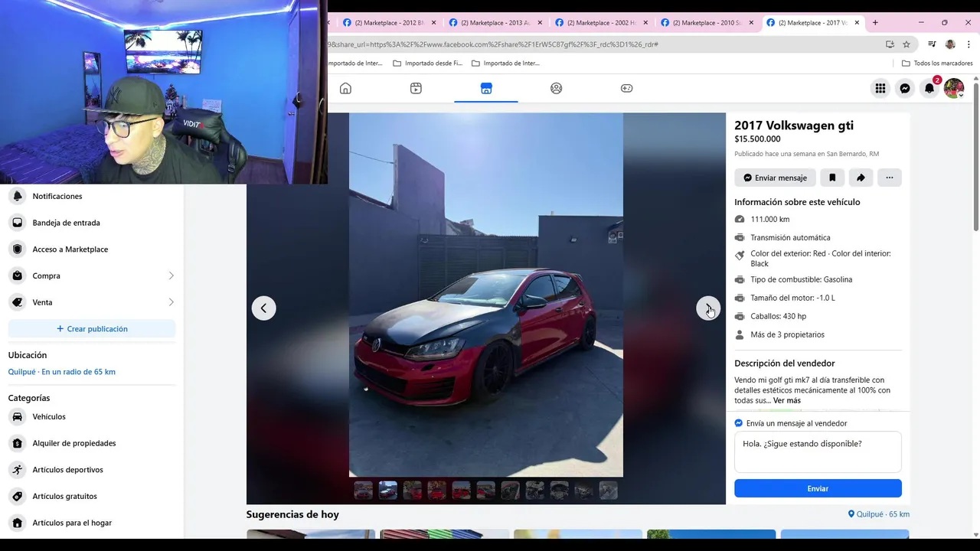The width and height of the screenshot is (980, 551).
Task: Open the Gaming controller icon
Action: click(x=626, y=88)
